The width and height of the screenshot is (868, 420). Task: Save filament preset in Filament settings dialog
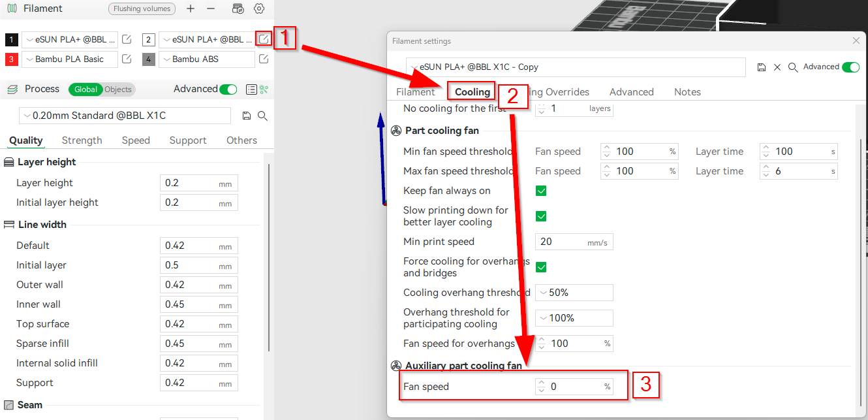tap(762, 67)
